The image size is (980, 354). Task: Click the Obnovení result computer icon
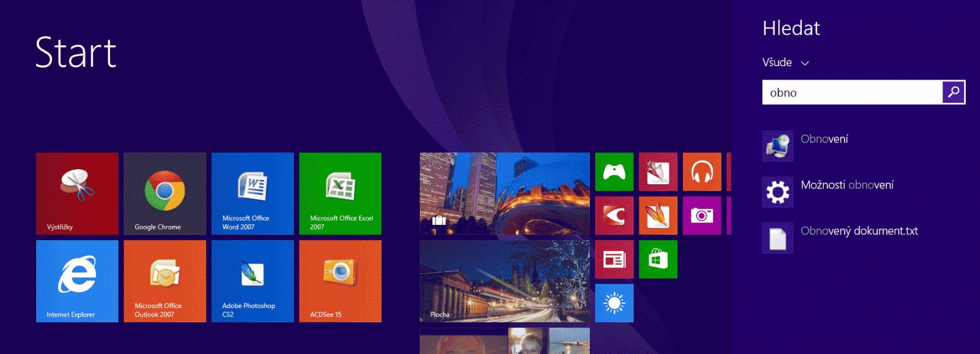[778, 146]
